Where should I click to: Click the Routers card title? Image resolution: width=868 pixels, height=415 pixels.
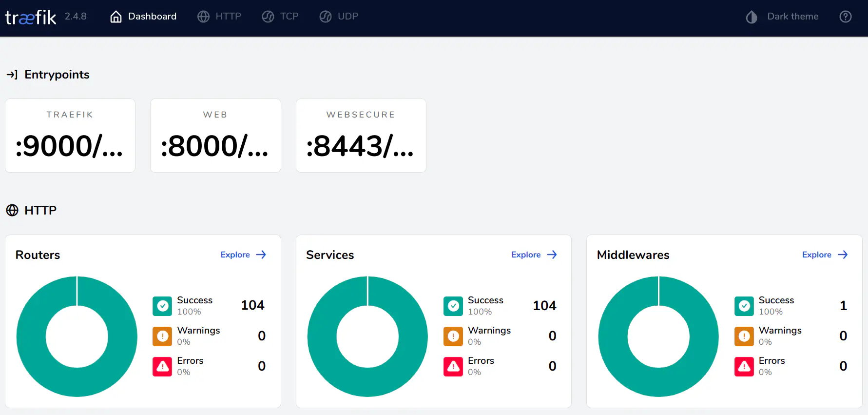click(x=38, y=255)
